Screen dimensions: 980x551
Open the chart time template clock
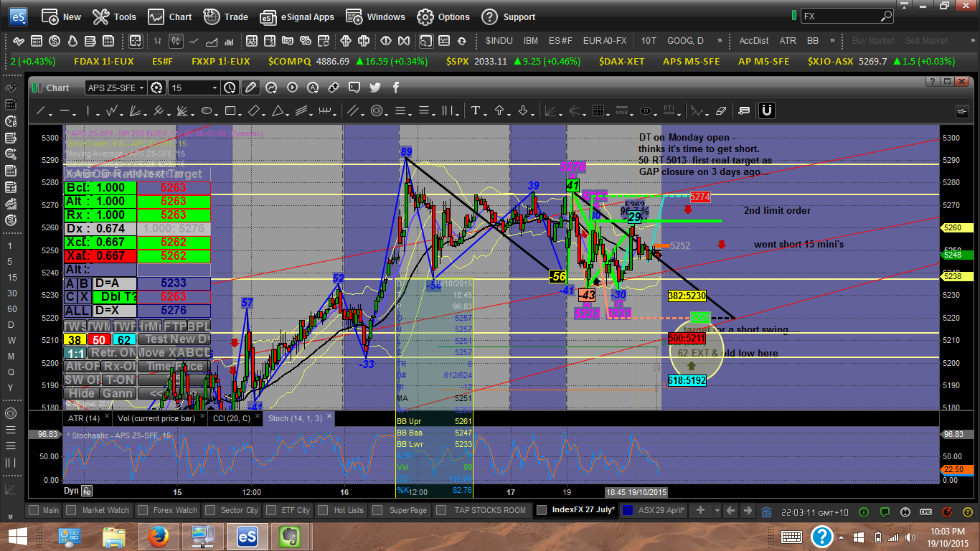(230, 88)
